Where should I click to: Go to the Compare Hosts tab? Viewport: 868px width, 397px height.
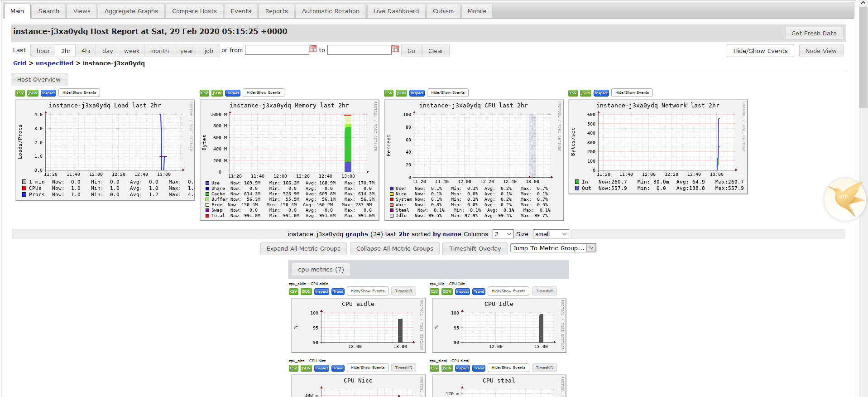tap(194, 11)
